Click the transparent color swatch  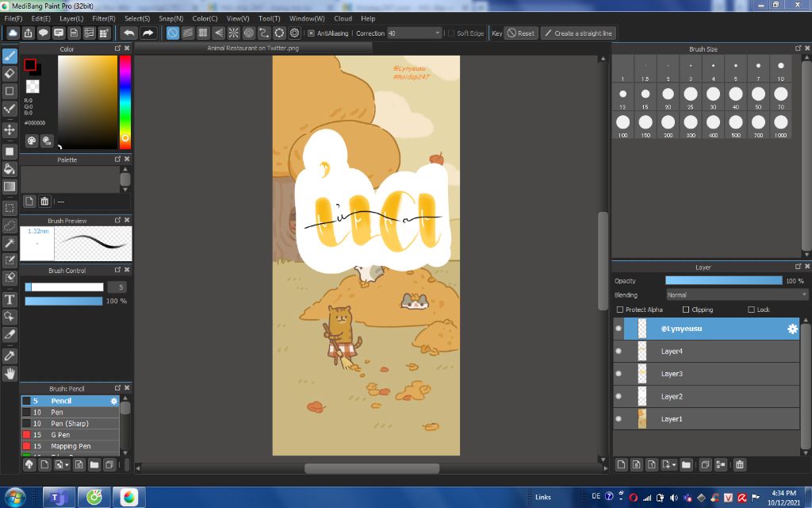pos(33,86)
